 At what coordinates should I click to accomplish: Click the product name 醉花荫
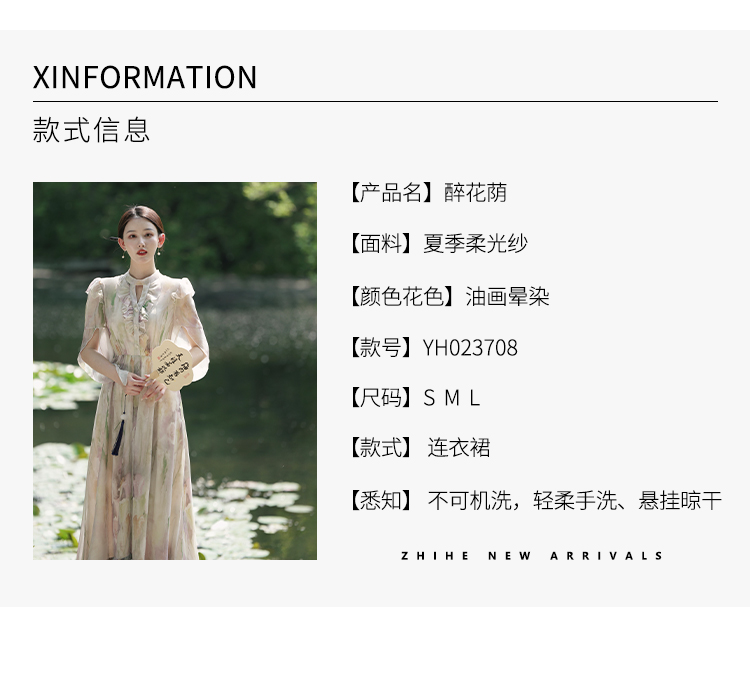click(x=475, y=193)
